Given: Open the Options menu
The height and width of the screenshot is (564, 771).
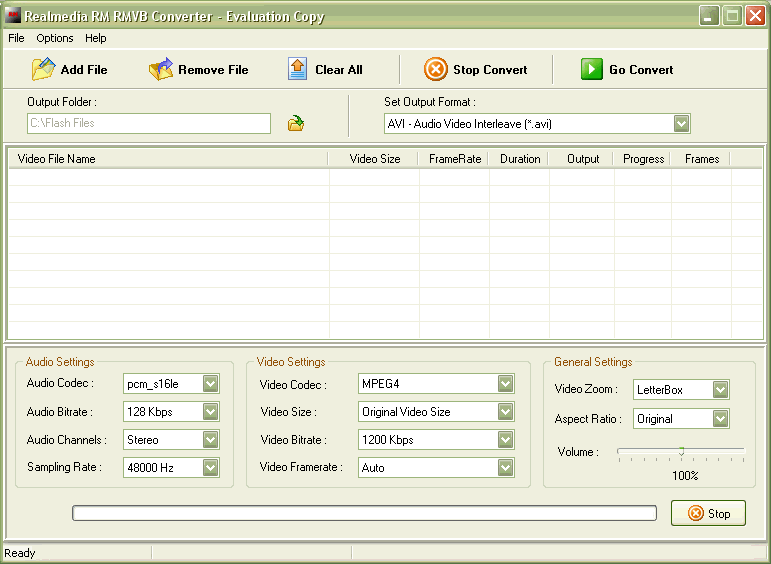Looking at the screenshot, I should [55, 38].
